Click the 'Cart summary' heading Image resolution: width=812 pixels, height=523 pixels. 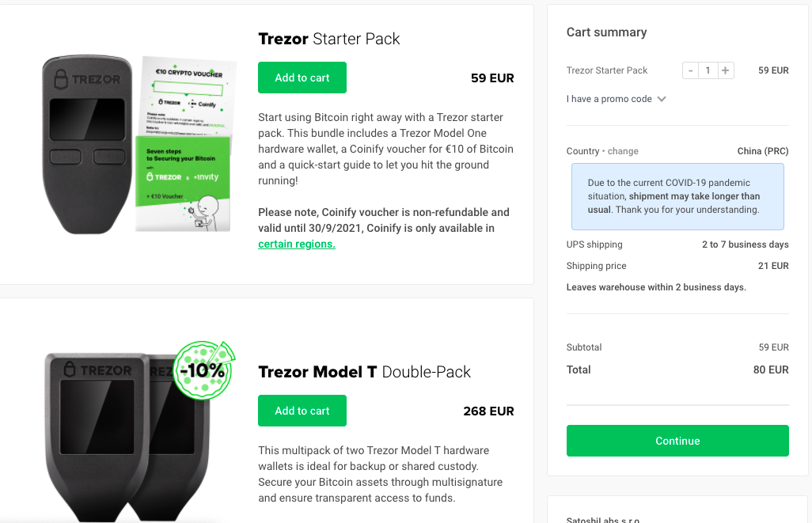click(x=606, y=32)
